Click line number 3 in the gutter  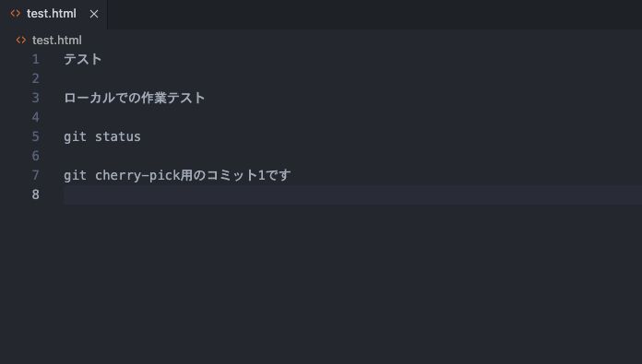pos(36,98)
